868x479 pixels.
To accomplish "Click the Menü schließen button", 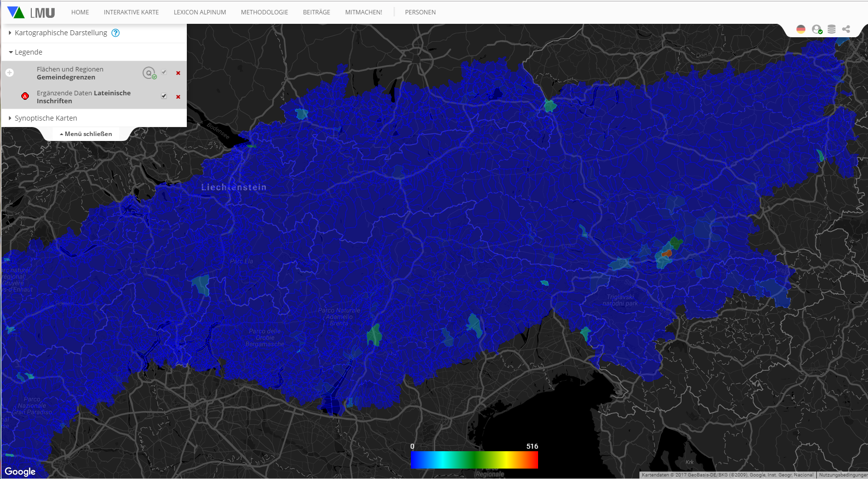I will (x=86, y=134).
